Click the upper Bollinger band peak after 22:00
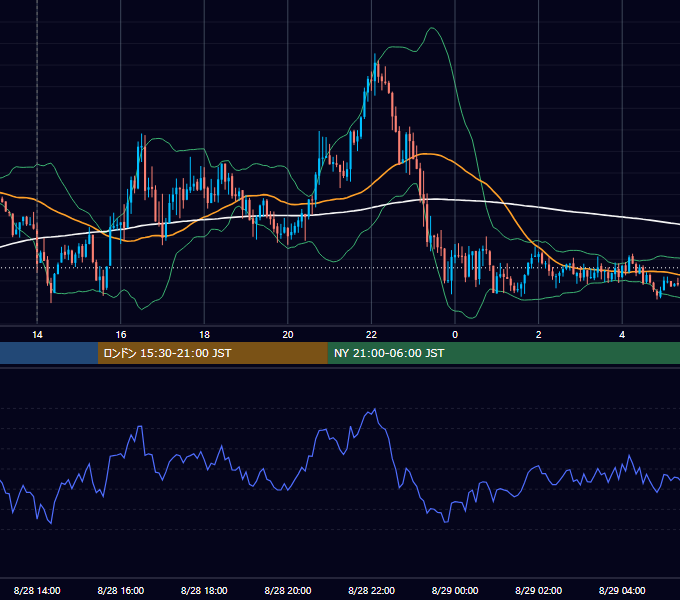Image resolution: width=680 pixels, height=600 pixels. click(432, 28)
